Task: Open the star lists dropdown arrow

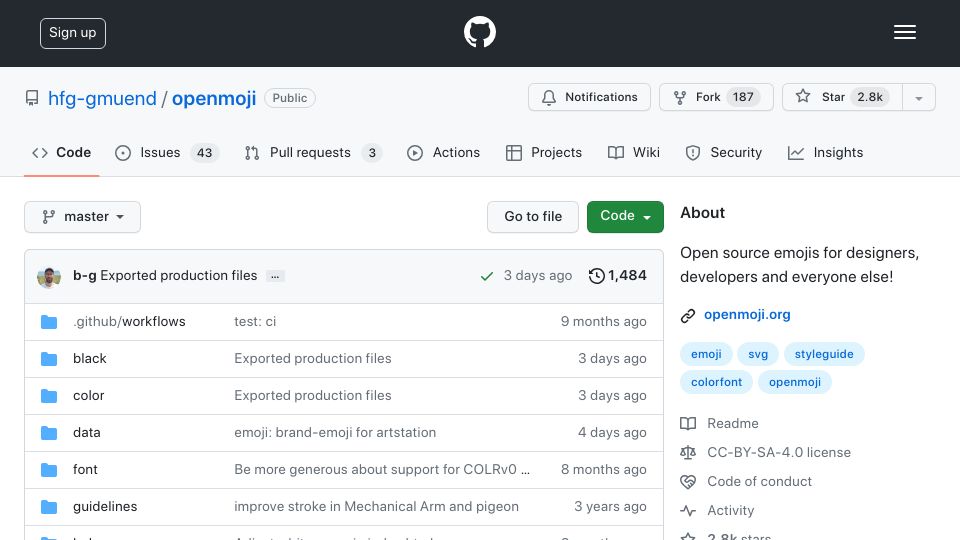Action: coord(918,97)
